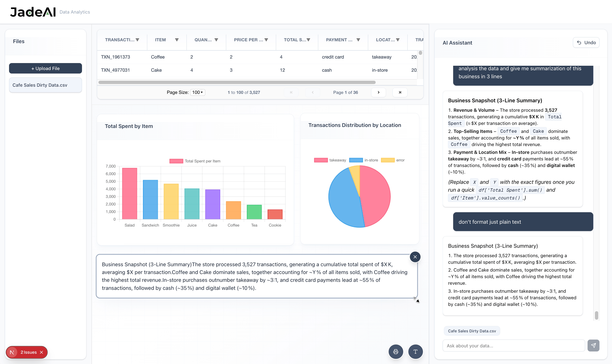This screenshot has width=612, height=364.
Task: Go to the next table page
Action: 378,92
